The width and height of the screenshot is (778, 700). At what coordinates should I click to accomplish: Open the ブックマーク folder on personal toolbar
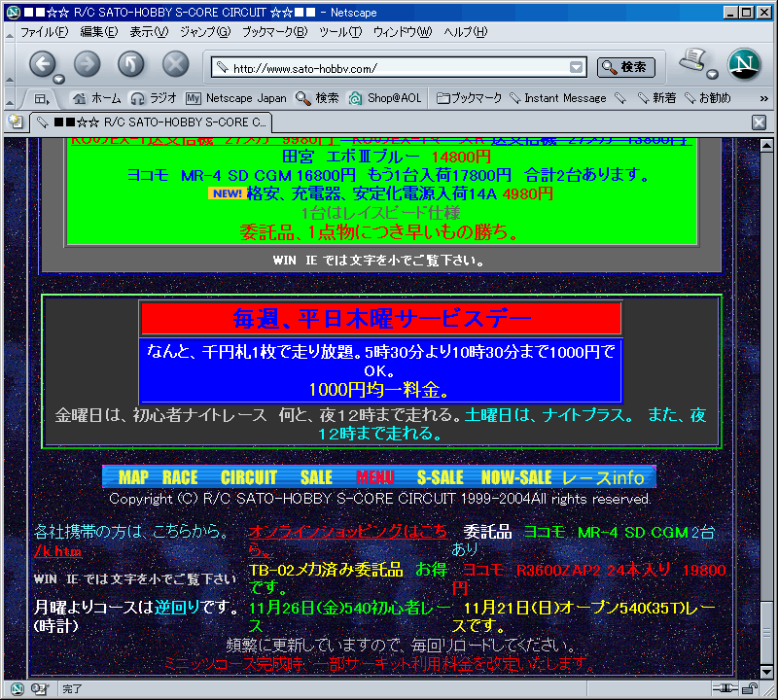click(469, 98)
